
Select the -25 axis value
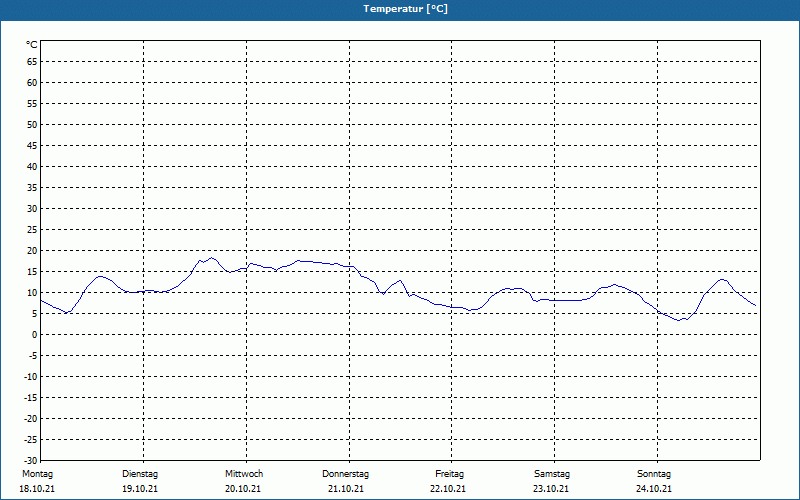coord(31,439)
